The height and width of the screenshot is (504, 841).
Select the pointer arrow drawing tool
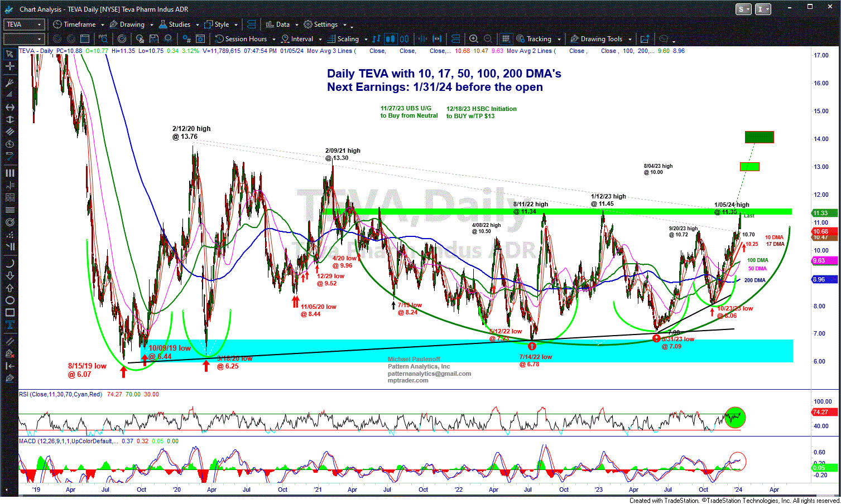(x=9, y=54)
